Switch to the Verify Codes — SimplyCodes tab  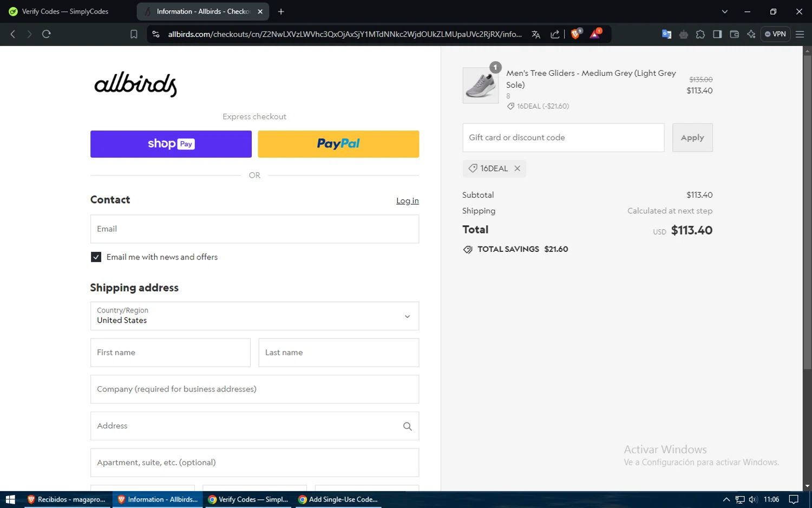tap(65, 11)
